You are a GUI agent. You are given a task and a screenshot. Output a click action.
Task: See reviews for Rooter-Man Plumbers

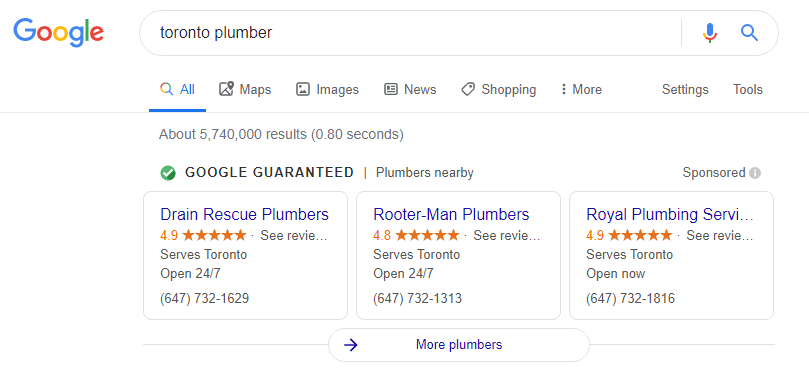pos(507,236)
